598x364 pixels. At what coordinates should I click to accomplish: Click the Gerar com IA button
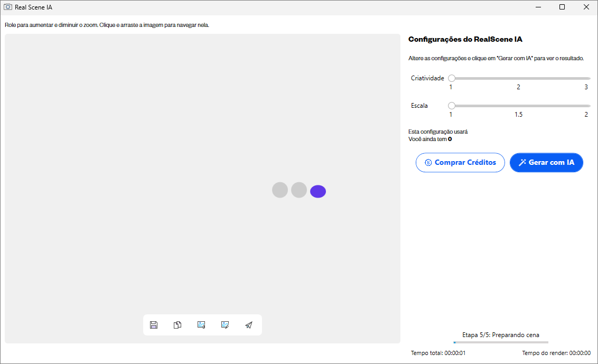point(547,163)
